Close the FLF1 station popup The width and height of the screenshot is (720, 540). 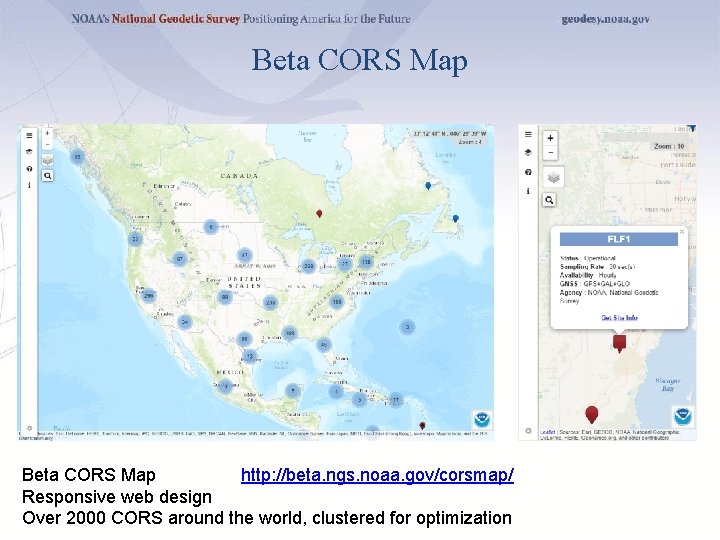[682, 232]
